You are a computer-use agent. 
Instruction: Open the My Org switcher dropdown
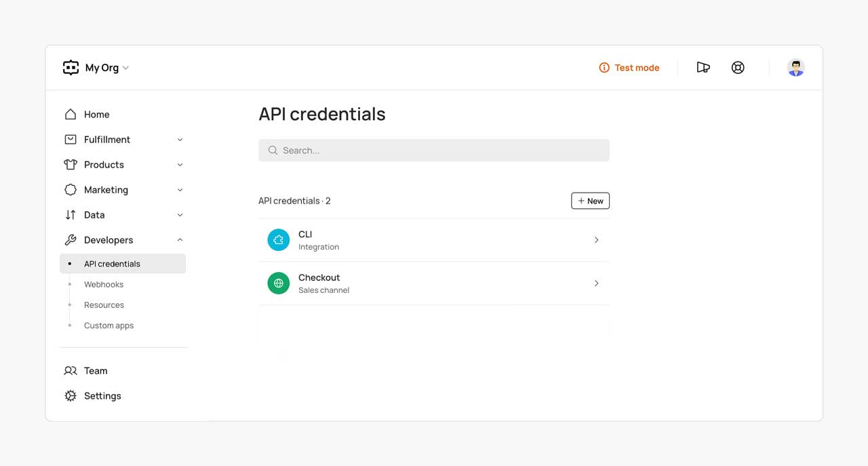[x=106, y=68]
